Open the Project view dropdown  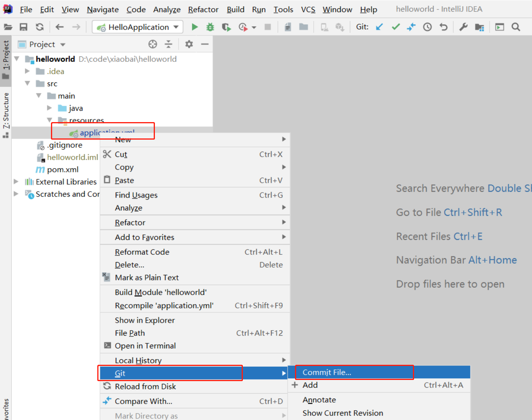pos(63,45)
